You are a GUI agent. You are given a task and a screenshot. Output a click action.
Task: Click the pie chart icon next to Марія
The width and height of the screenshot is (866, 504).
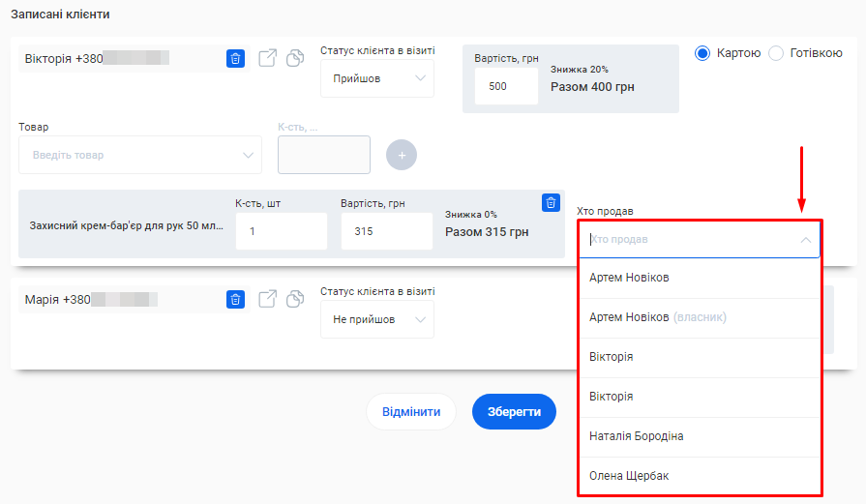point(295,300)
